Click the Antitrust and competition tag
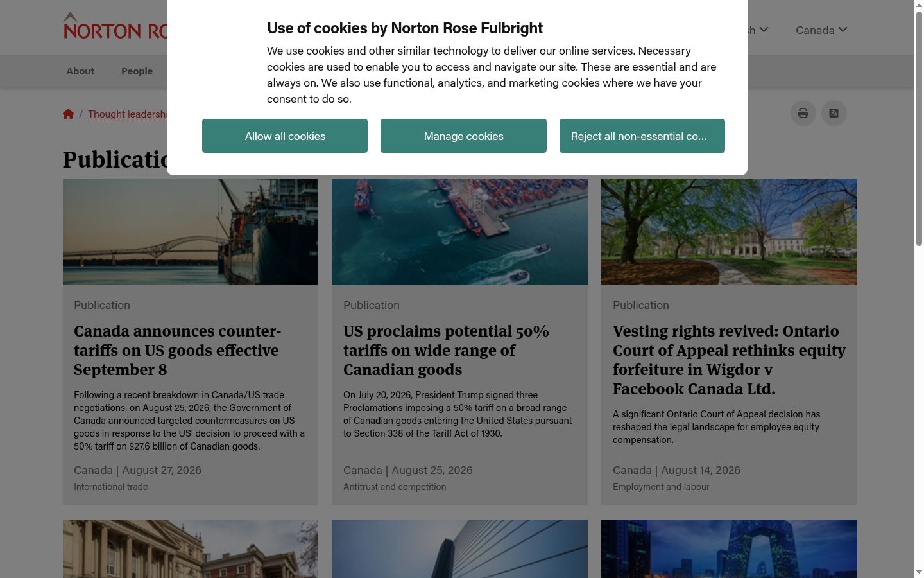Screen dimensions: 924x578 click(395, 487)
